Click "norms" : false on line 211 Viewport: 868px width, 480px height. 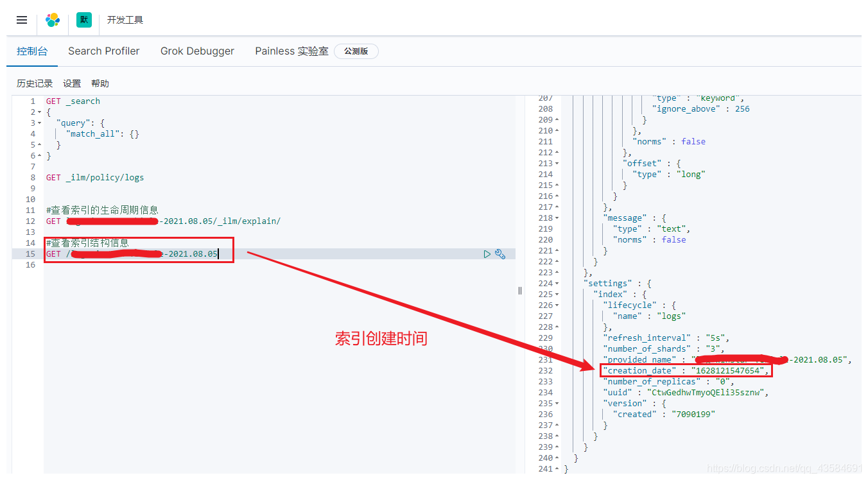(x=669, y=142)
